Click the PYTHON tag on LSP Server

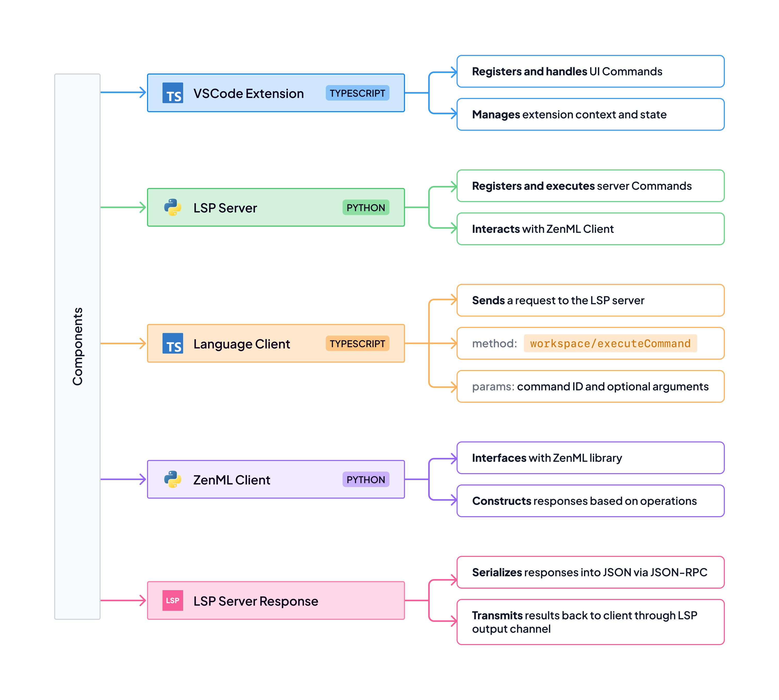pos(366,207)
